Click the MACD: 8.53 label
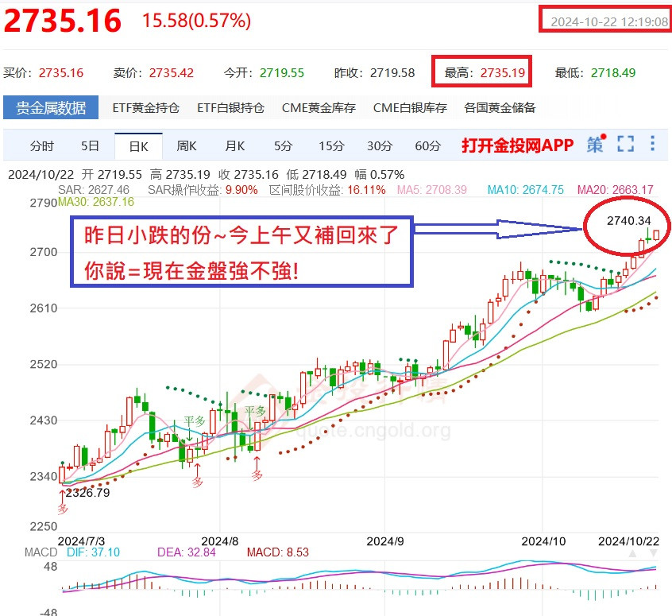 tap(278, 552)
